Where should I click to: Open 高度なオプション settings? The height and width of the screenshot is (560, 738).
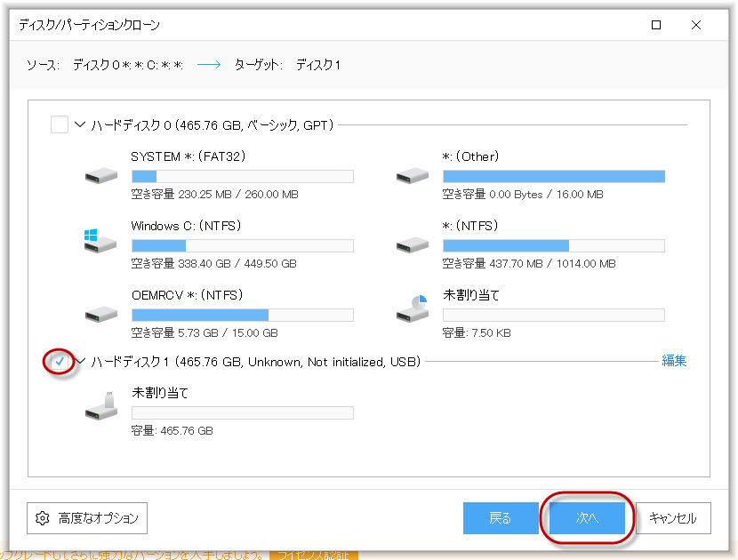tap(87, 518)
